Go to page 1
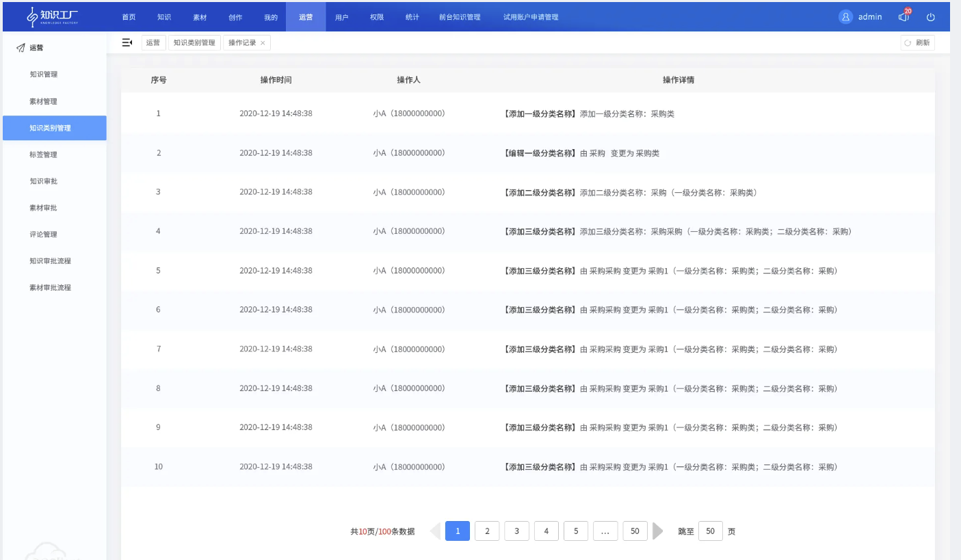 pos(458,531)
